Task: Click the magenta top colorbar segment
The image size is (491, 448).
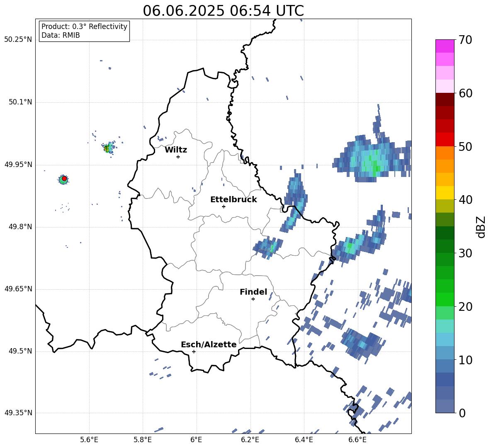Action: point(445,46)
